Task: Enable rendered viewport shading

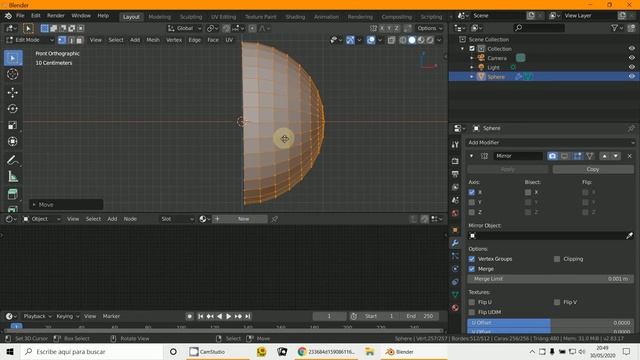Action: point(430,40)
